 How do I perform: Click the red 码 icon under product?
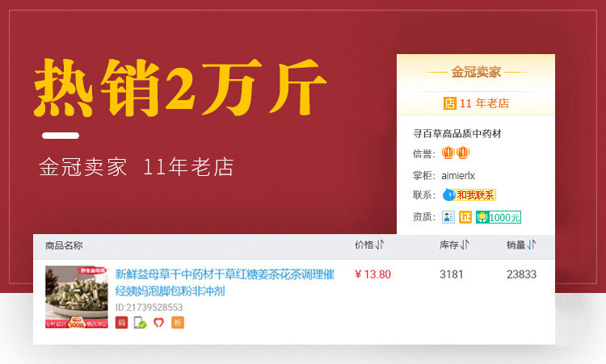coord(121,322)
